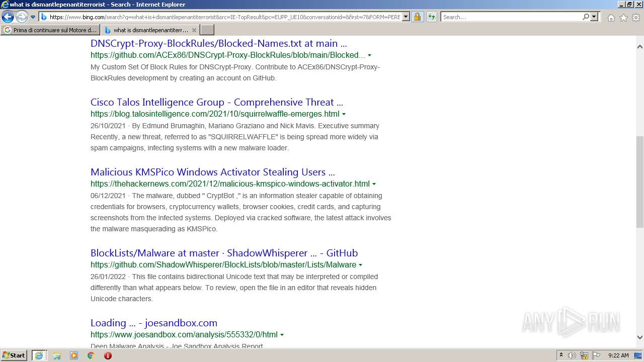Open the Windows Start menu
644x362 pixels.
pyautogui.click(x=14, y=355)
